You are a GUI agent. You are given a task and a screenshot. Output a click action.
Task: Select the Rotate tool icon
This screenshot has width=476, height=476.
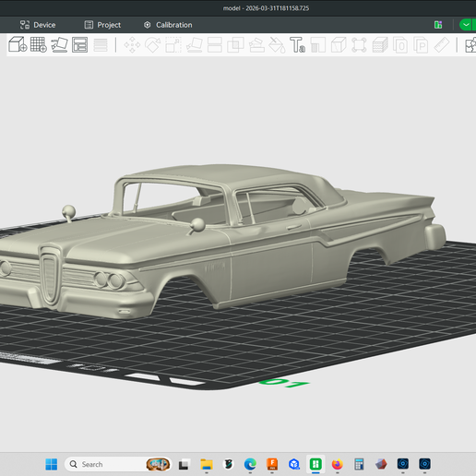click(153, 45)
